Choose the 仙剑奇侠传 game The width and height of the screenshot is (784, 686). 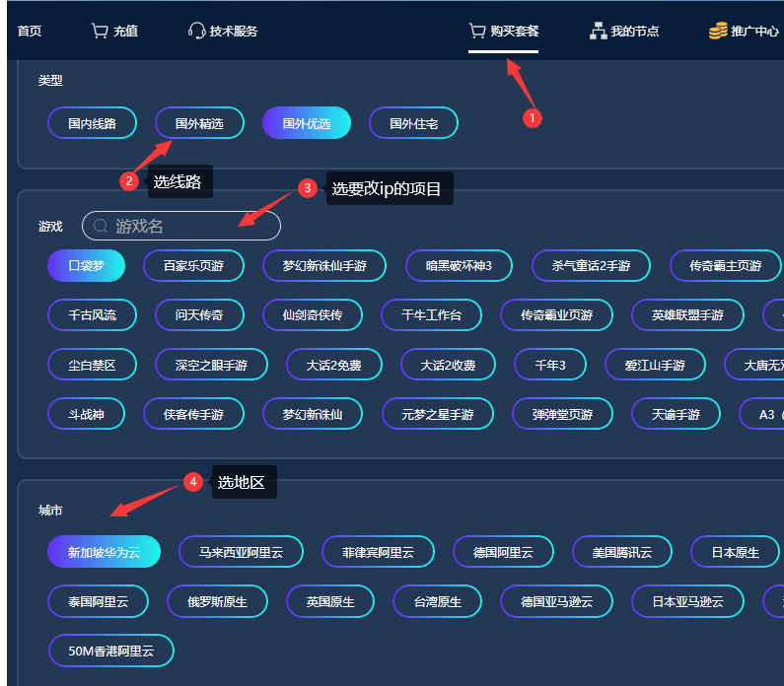[x=313, y=314]
